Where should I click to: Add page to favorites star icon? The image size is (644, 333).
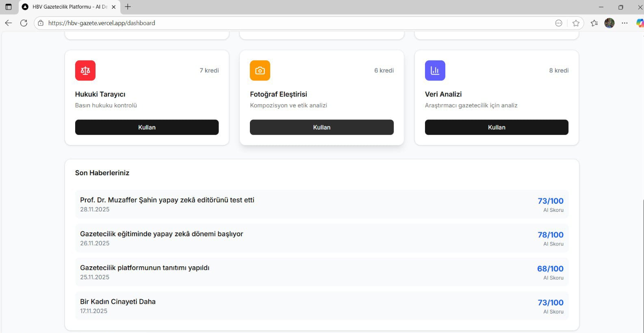point(576,23)
